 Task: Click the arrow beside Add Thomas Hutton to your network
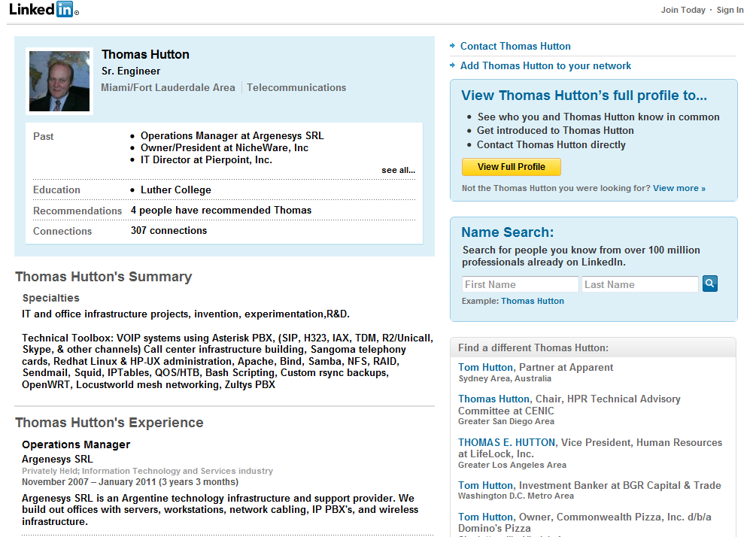coord(452,65)
